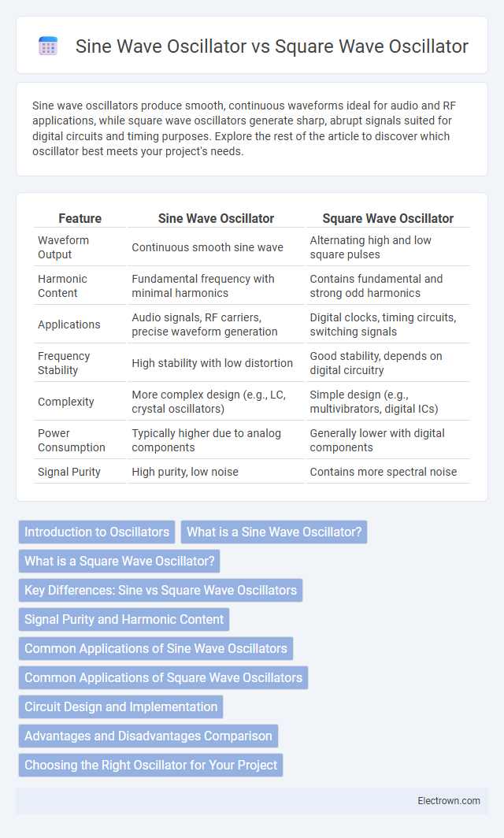Image resolution: width=504 pixels, height=838 pixels.
Task: Click the page title heading text
Action: pyautogui.click(x=272, y=46)
